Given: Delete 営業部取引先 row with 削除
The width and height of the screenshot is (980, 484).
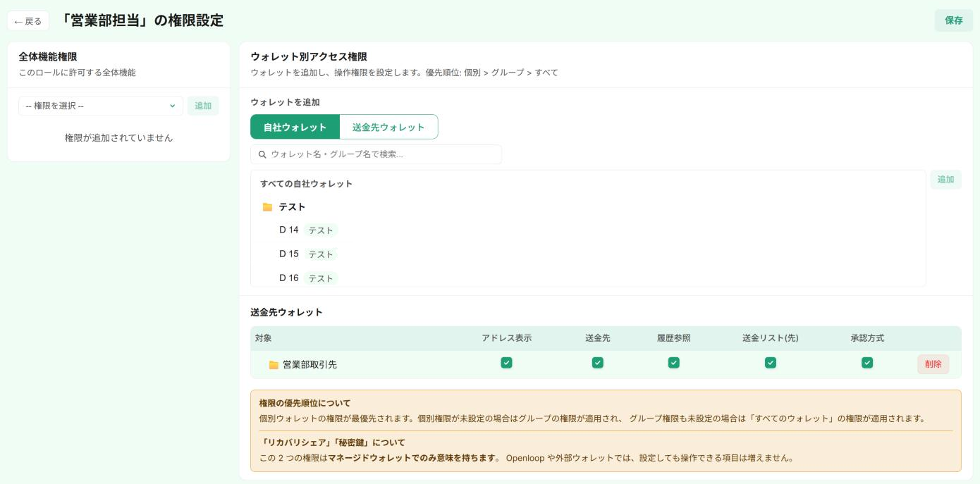Looking at the screenshot, I should point(933,364).
